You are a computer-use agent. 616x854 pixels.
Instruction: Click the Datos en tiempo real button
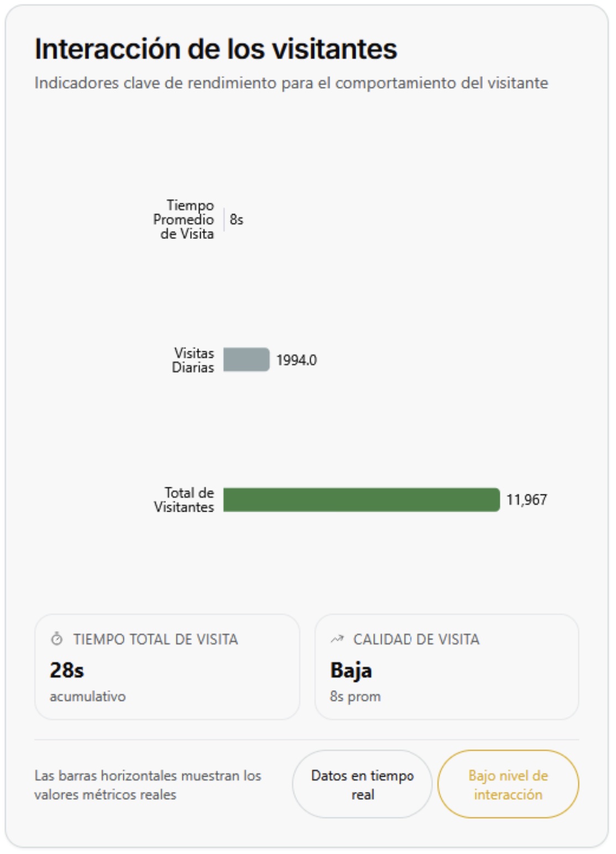(362, 784)
